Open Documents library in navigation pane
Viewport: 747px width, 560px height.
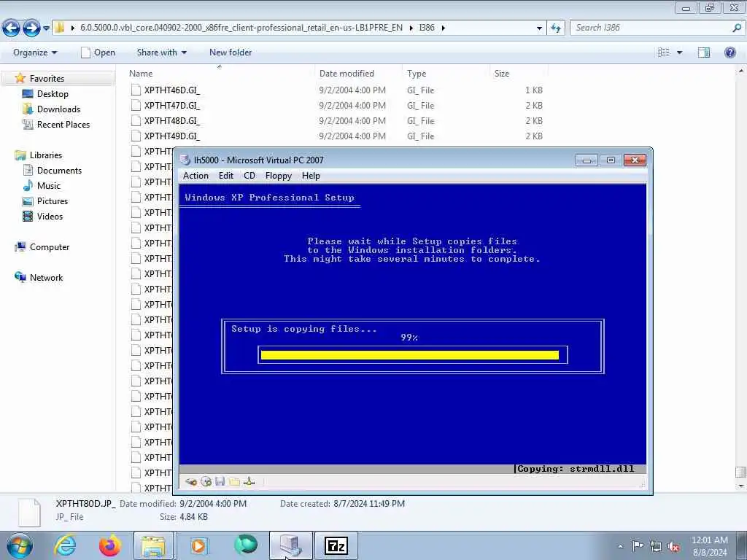pos(59,171)
